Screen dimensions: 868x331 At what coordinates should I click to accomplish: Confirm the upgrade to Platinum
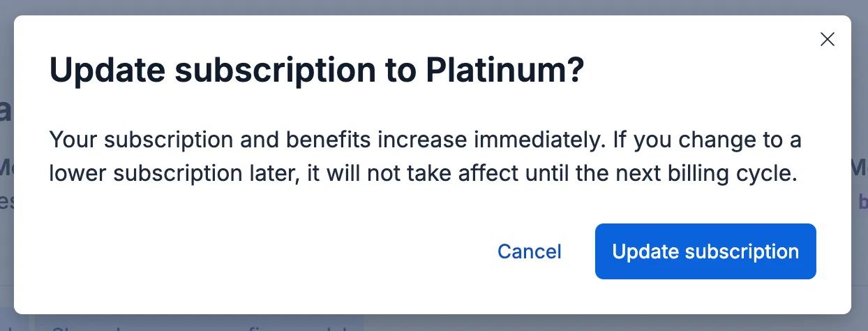click(x=705, y=251)
